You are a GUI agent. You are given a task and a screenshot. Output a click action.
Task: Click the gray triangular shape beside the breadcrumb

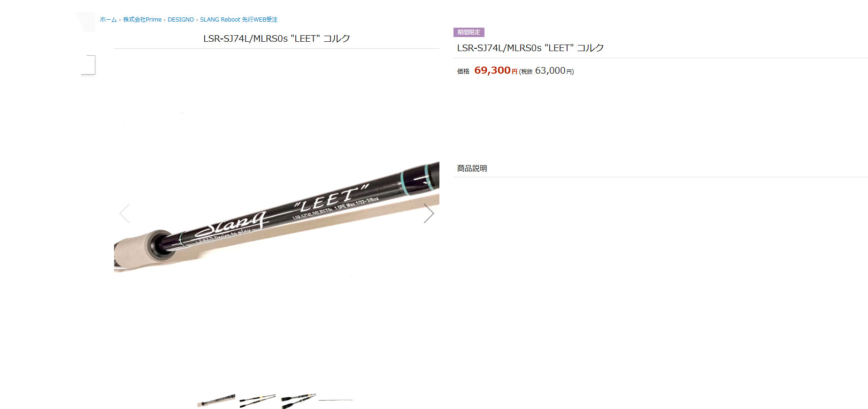(85, 22)
